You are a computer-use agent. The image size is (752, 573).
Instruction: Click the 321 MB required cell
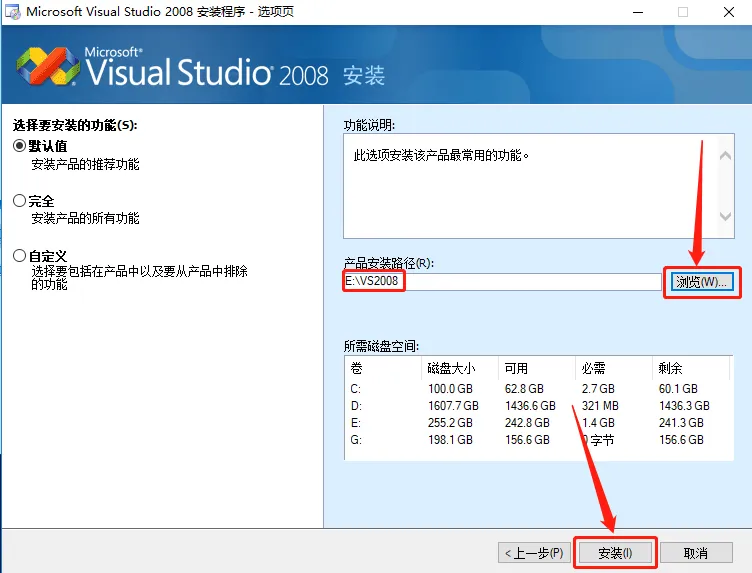[x=600, y=406]
